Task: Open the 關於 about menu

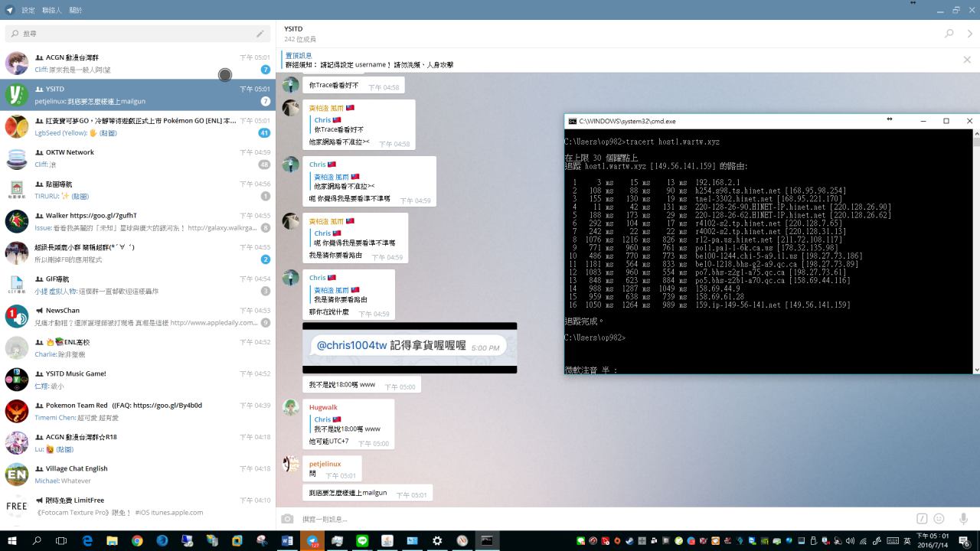Action: tap(76, 10)
